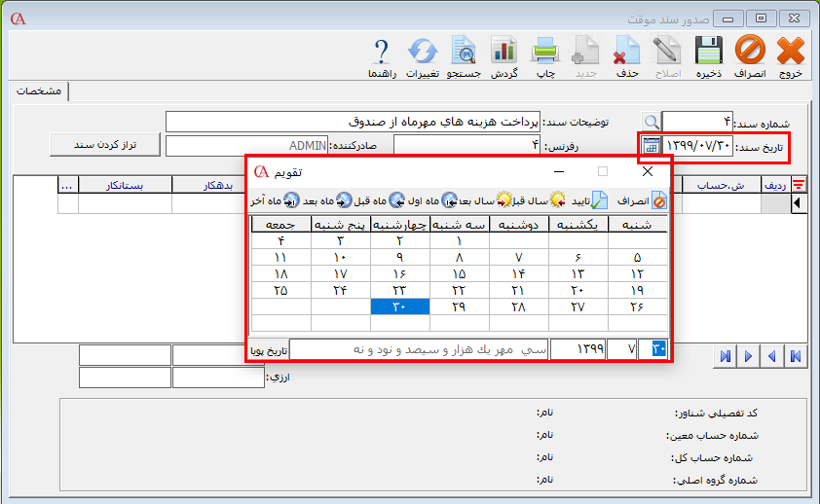Go to next record navigation arrow
This screenshot has height=504, width=820.
tap(748, 356)
